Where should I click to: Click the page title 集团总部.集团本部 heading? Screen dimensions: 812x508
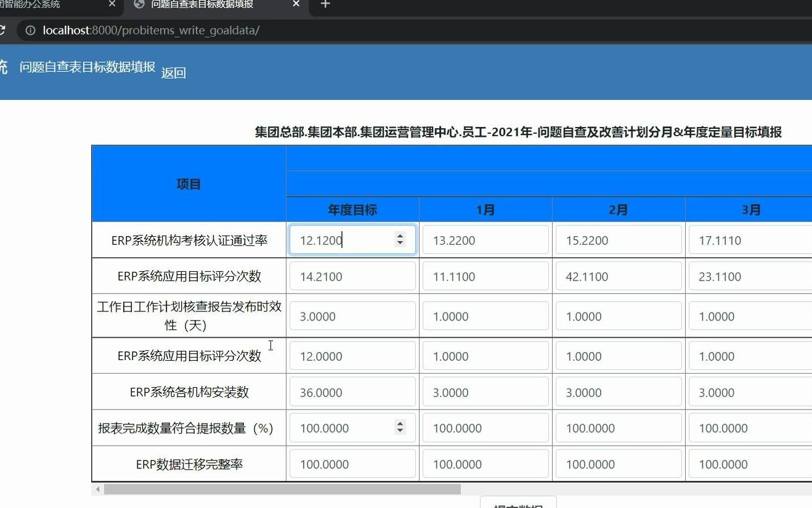(x=518, y=132)
